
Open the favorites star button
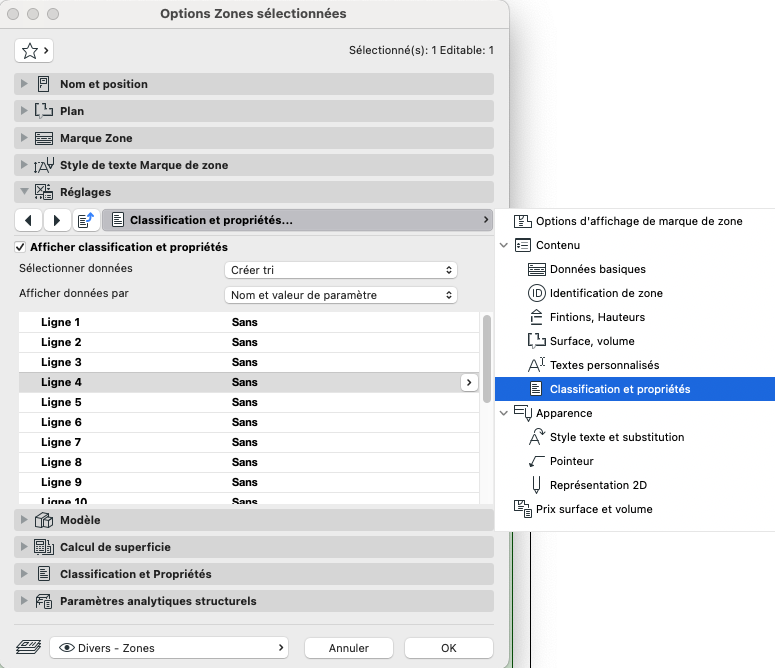click(34, 50)
